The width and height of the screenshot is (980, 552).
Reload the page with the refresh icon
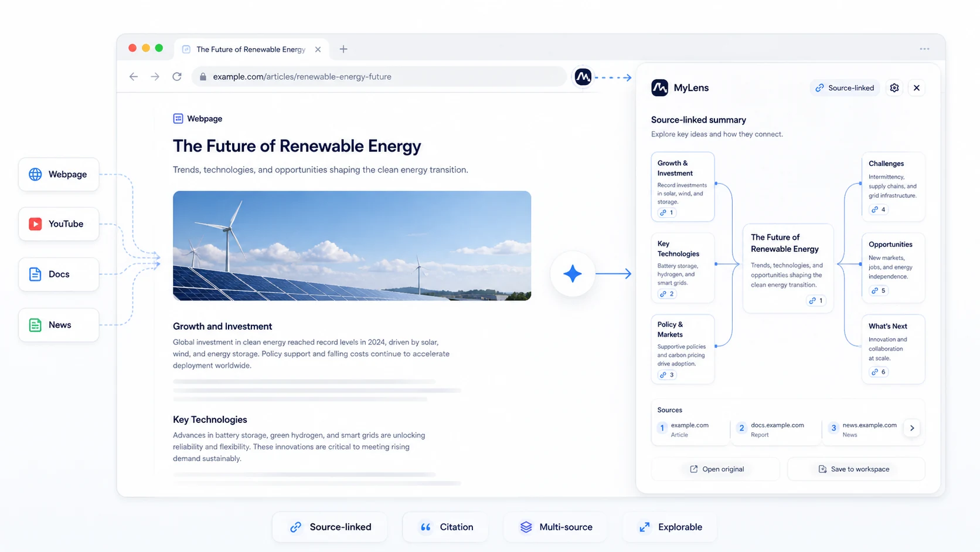tap(177, 77)
